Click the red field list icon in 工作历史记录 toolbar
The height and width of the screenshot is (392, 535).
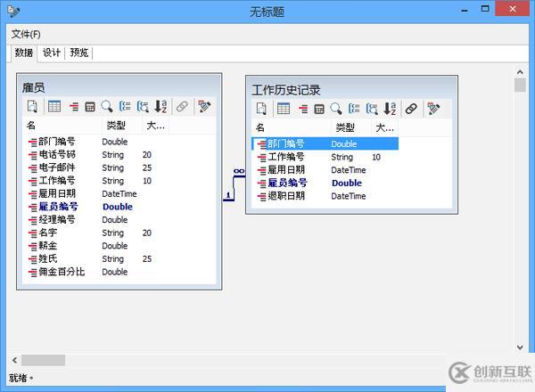303,109
